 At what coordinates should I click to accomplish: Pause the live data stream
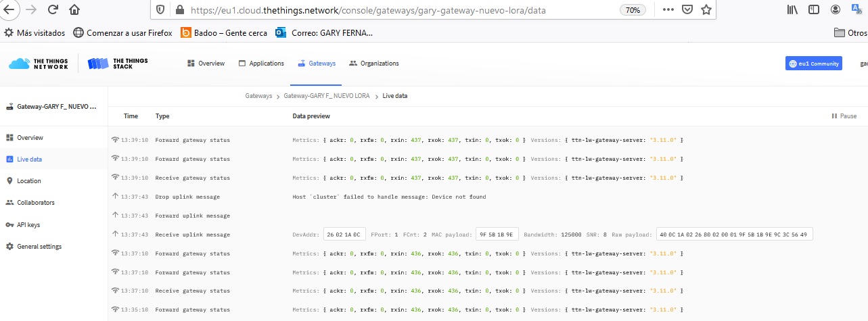[844, 116]
